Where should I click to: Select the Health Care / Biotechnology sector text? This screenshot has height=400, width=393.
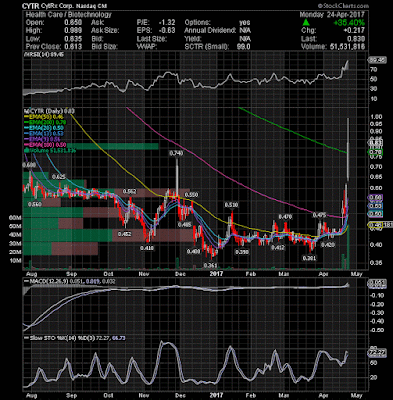coord(69,14)
